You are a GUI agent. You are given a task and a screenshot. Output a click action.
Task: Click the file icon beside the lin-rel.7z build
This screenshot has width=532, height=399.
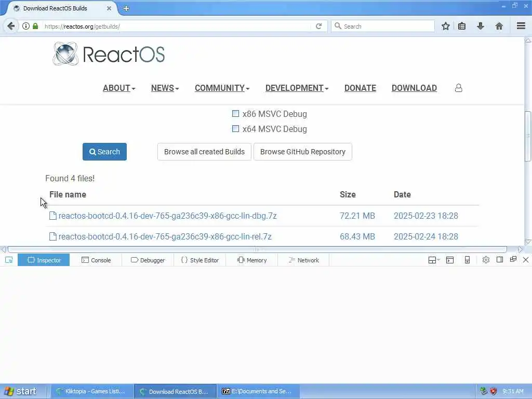click(53, 236)
